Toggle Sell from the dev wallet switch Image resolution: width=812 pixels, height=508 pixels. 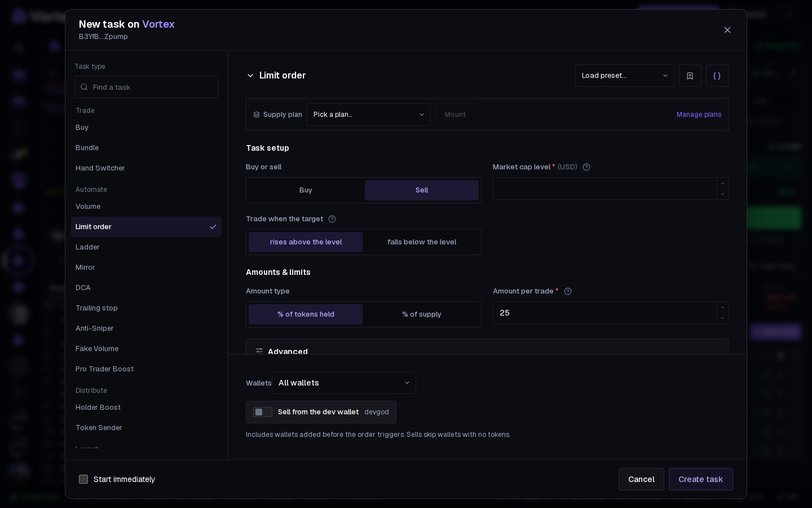263,412
